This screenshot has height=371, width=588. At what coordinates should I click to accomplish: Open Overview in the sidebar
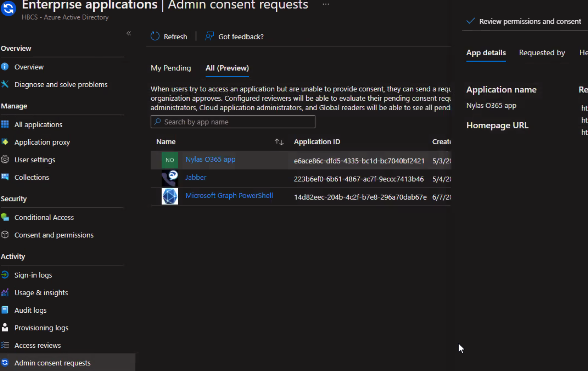(29, 67)
